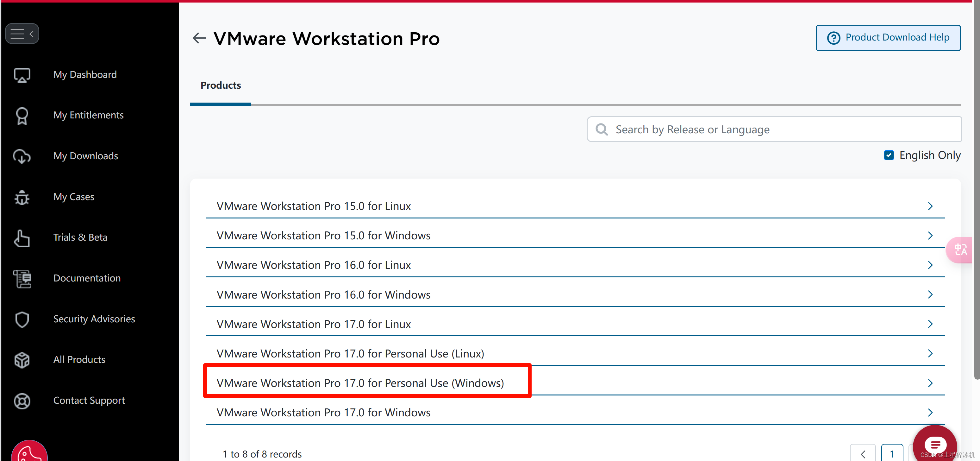This screenshot has width=980, height=461.
Task: Click the Contact Support lifebuoy icon
Action: 22,401
